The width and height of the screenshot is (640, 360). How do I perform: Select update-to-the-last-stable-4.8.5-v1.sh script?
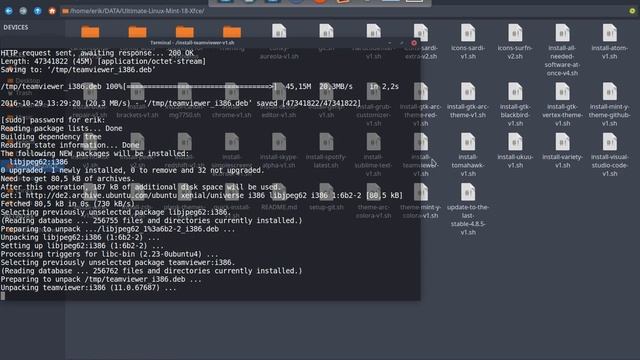(468, 209)
